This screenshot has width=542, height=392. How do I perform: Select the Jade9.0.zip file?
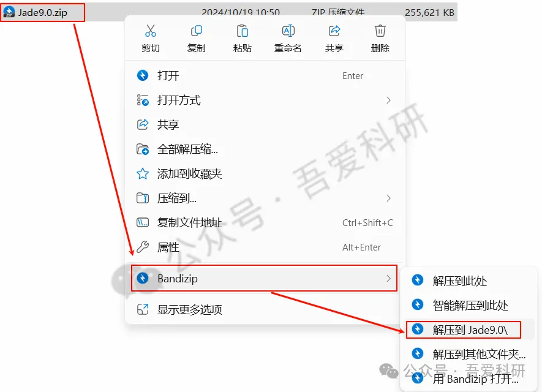tap(42, 13)
